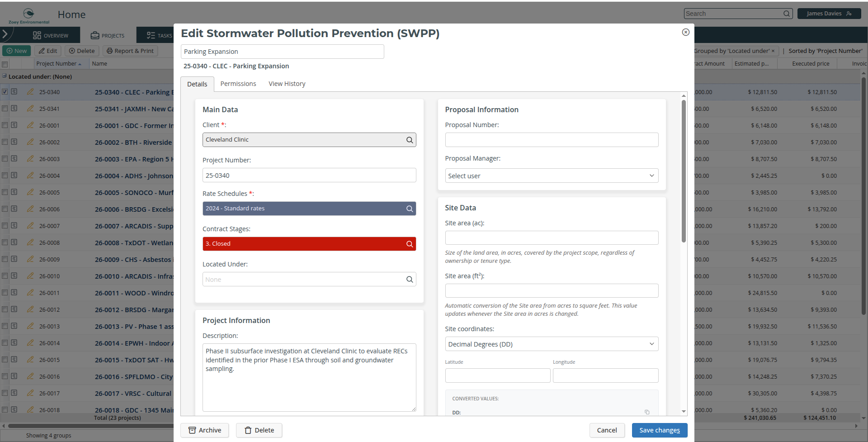The width and height of the screenshot is (868, 442).
Task: Copy converted DD value icon
Action: (x=647, y=412)
